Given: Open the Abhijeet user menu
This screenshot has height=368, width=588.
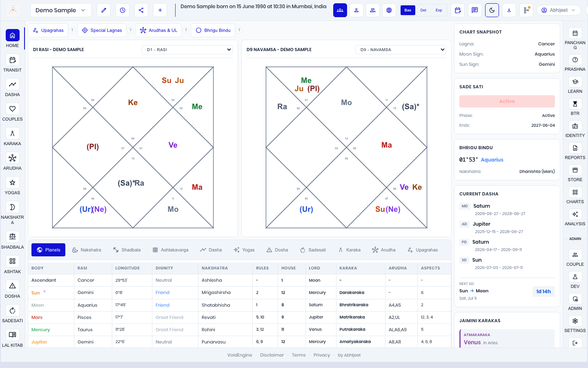Looking at the screenshot, I should point(559,10).
